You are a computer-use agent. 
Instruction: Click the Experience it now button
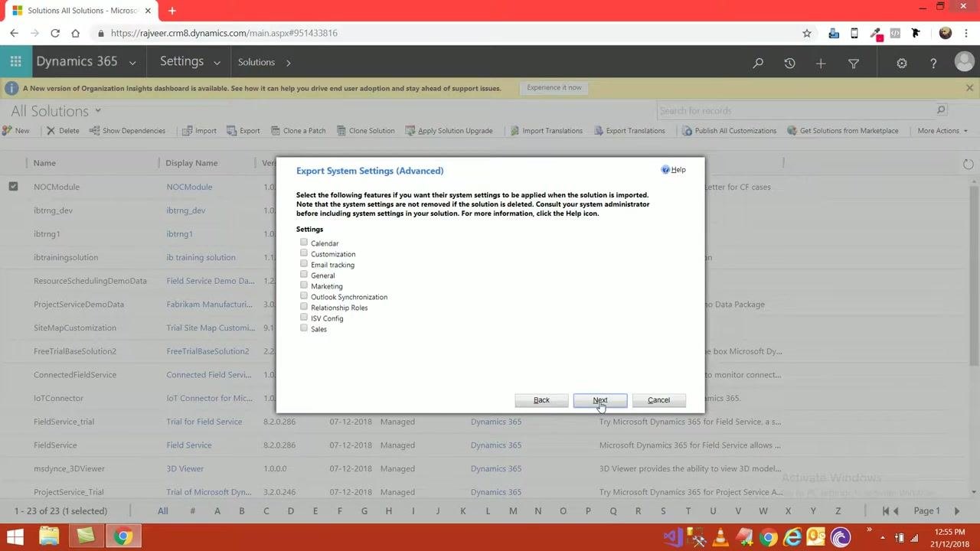tap(554, 88)
